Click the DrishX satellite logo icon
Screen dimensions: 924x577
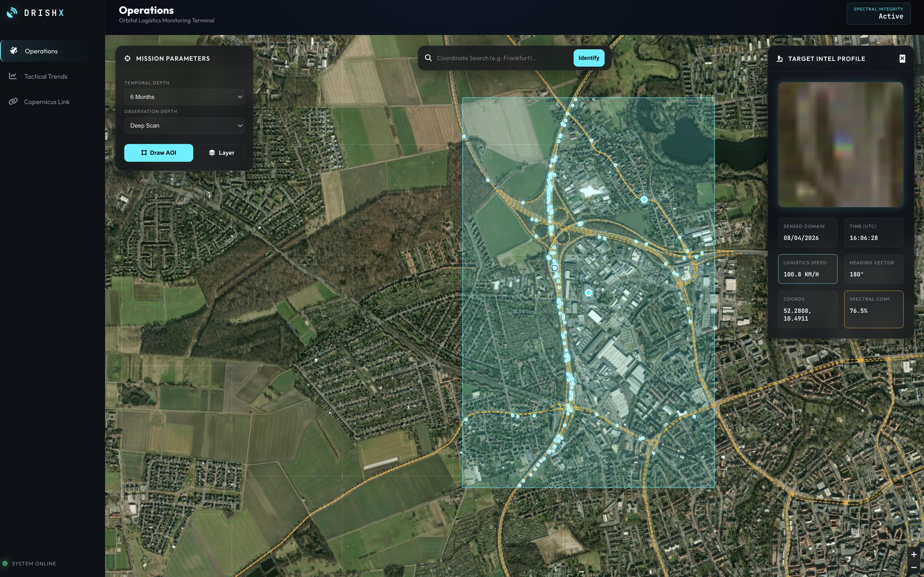(12, 13)
